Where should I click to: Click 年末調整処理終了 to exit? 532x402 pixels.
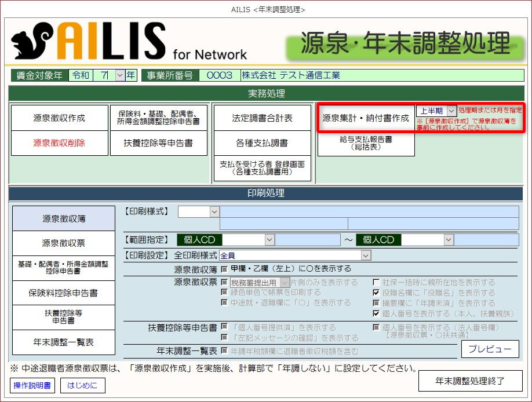point(470,381)
